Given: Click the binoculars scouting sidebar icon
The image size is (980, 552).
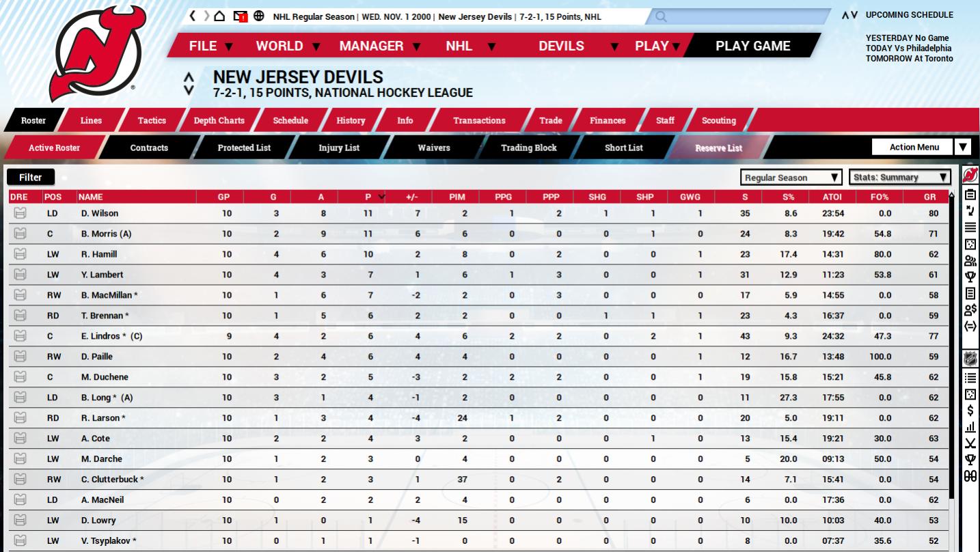Looking at the screenshot, I should [x=970, y=476].
